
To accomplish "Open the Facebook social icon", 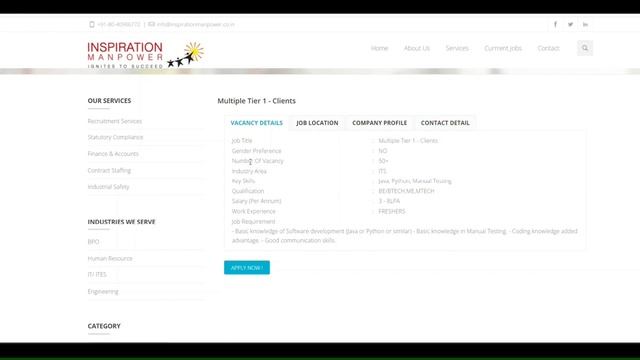I will (x=555, y=24).
